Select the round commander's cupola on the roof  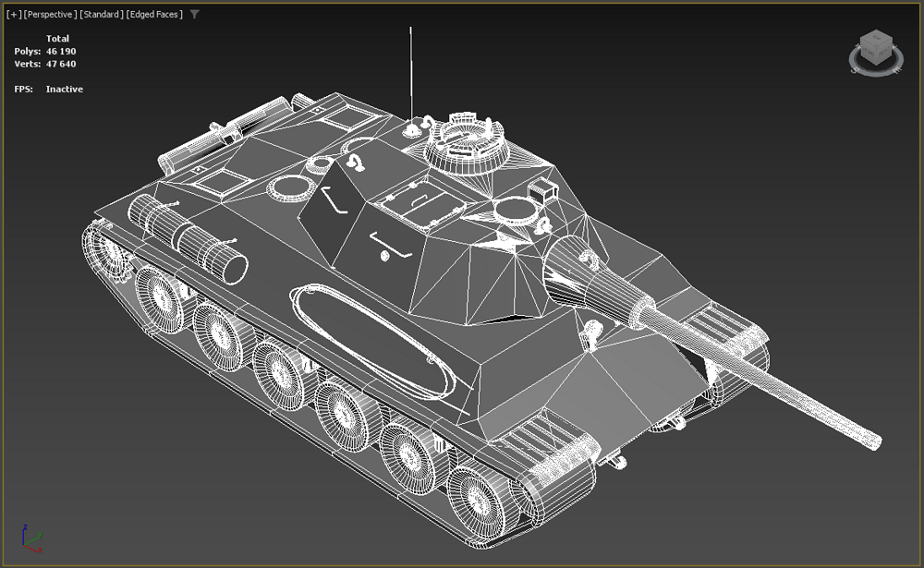tap(467, 143)
